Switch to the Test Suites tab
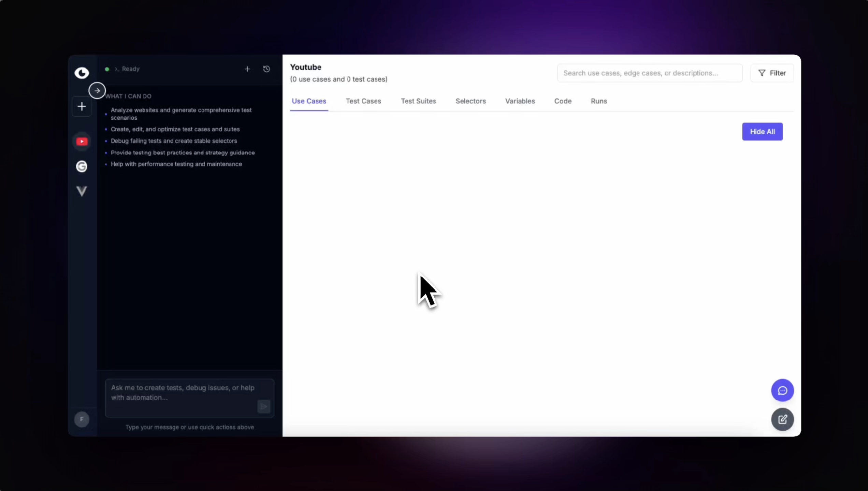The height and width of the screenshot is (491, 868). [x=418, y=101]
